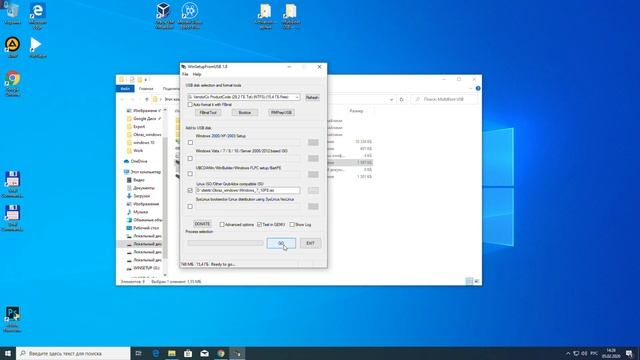Disable Test in QEMU checkbox
This screenshot has height=360, width=640.
[x=259, y=224]
